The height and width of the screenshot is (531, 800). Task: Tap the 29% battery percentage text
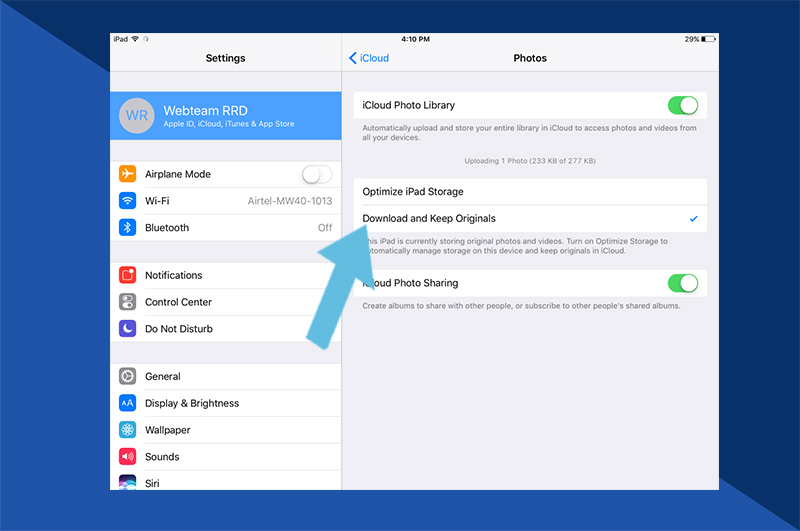click(692, 39)
